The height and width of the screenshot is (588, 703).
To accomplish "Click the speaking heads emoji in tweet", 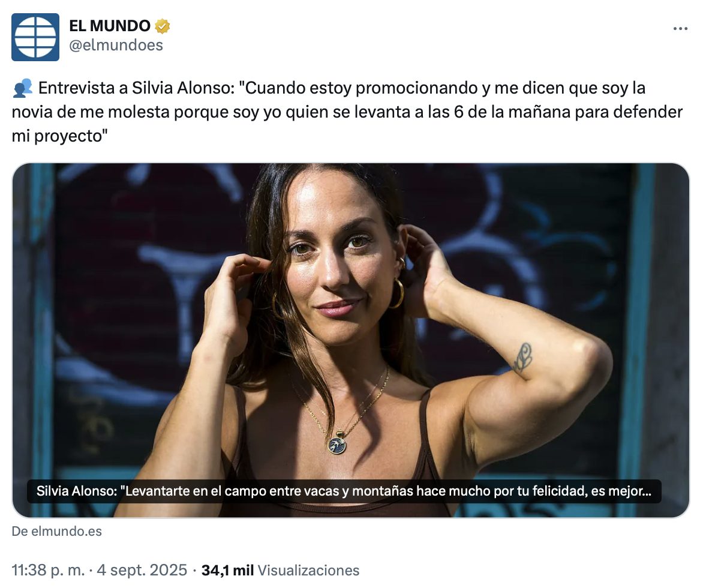I will (x=22, y=88).
